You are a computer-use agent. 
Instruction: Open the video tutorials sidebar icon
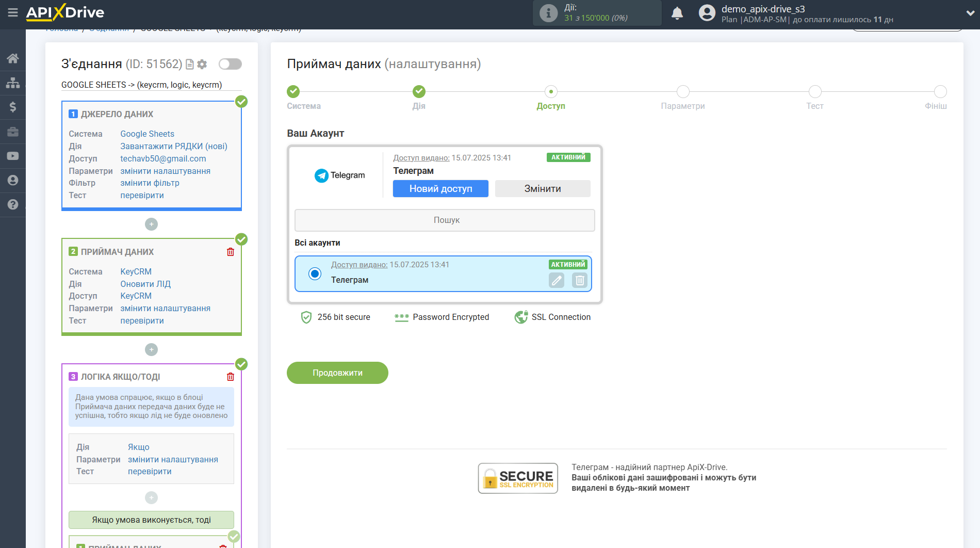click(x=13, y=156)
